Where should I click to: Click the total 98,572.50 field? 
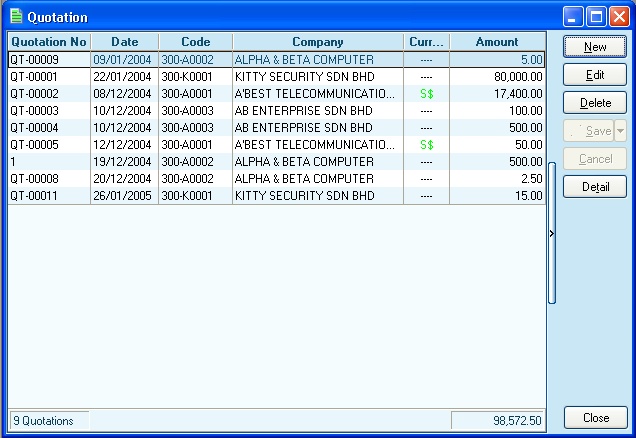498,421
